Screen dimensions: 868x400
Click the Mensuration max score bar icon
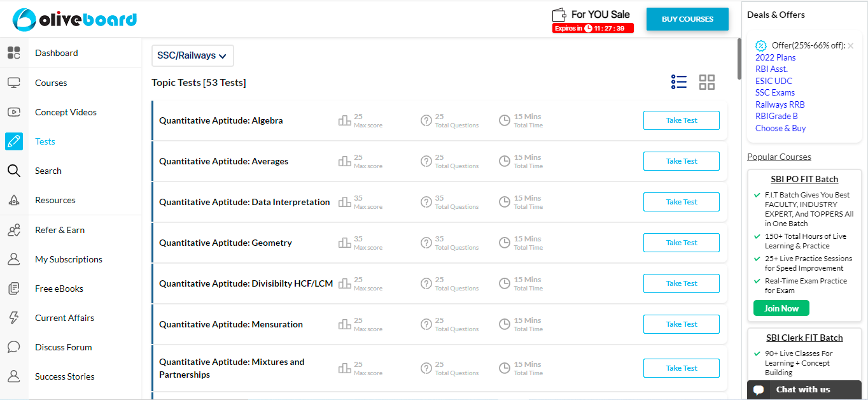click(x=345, y=324)
